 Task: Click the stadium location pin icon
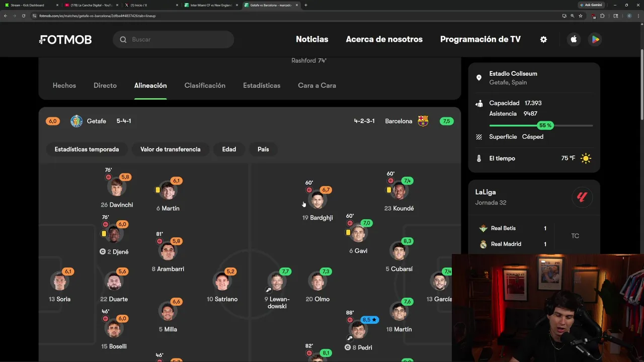click(479, 78)
